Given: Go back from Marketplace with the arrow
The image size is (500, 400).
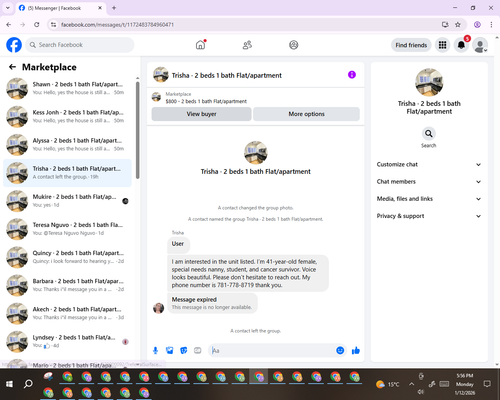Looking at the screenshot, I should coord(12,67).
